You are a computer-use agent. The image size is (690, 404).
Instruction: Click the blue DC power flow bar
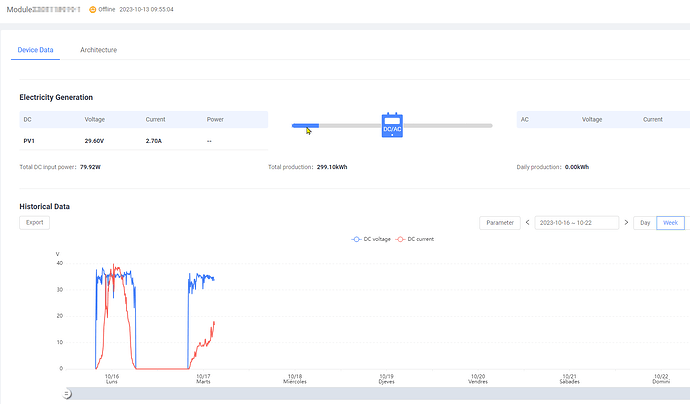point(305,125)
